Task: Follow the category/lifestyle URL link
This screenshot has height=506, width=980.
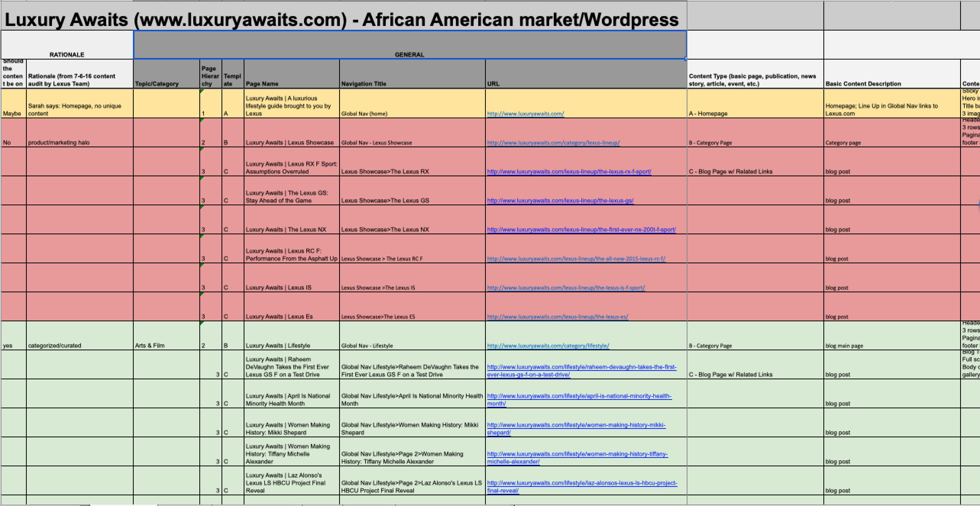Action: pyautogui.click(x=548, y=346)
